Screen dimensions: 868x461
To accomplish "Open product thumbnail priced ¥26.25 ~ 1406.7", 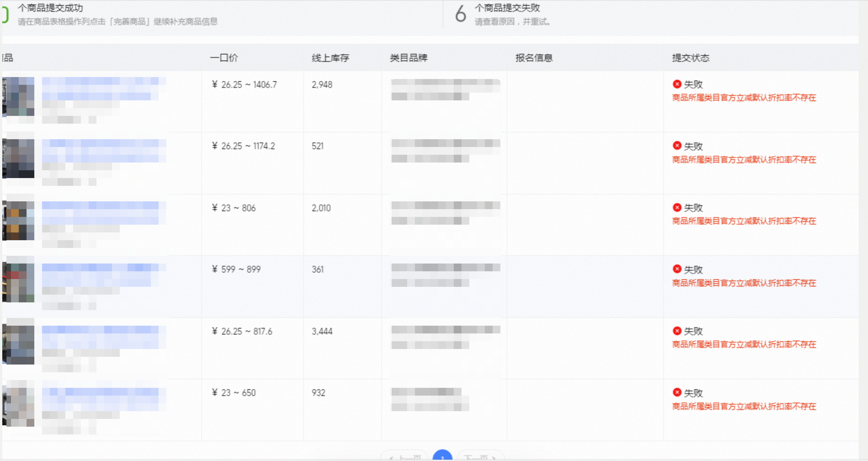I will point(18,97).
